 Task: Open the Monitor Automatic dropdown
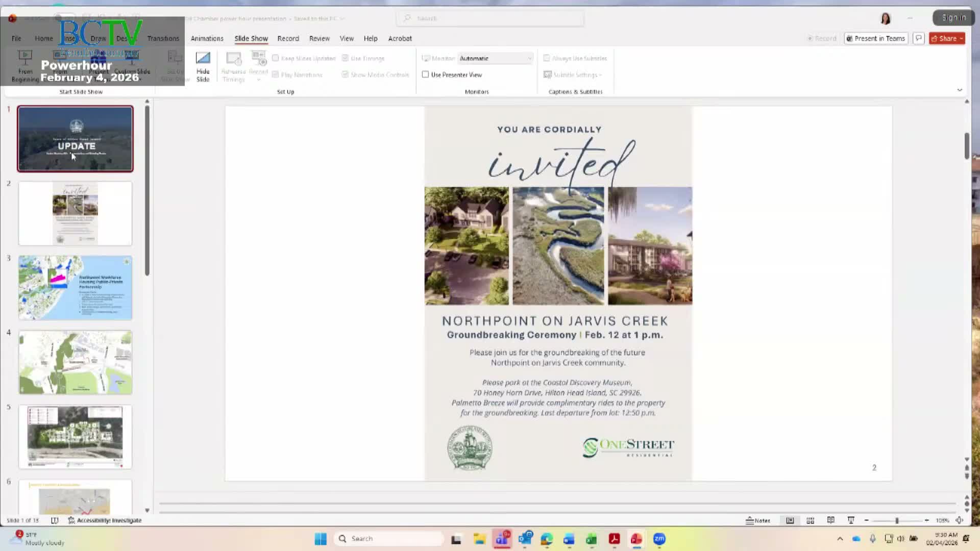(x=495, y=58)
